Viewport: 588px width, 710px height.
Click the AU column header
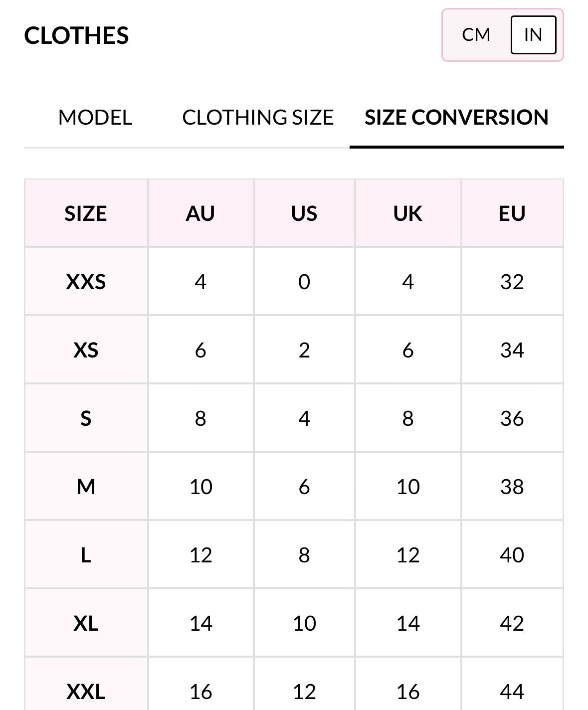tap(200, 213)
